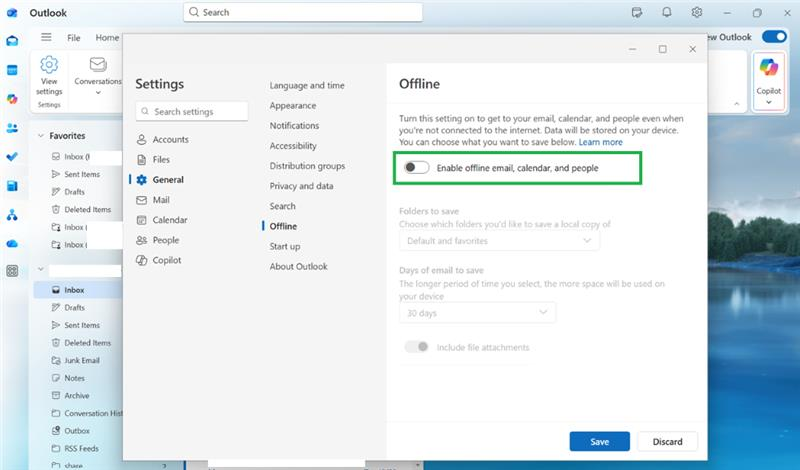
Task: Open the My Day icon in title bar
Action: pos(637,12)
